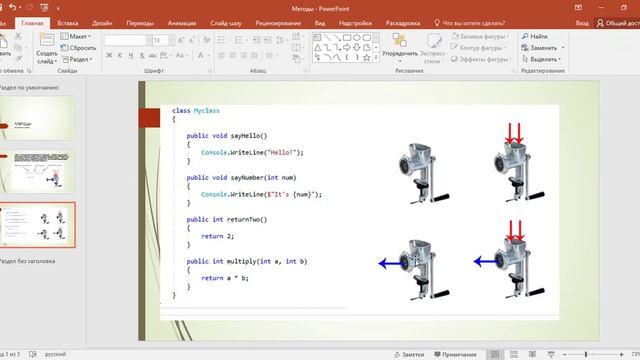Select the right arrow shape in gallery
This screenshot has width=640, height=360.
(x=347, y=48)
